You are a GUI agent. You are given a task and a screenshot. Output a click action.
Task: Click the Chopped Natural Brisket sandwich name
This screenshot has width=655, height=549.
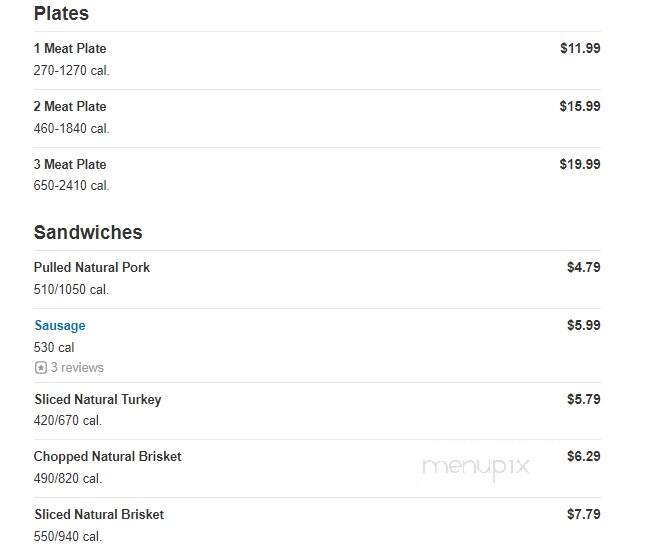(107, 456)
